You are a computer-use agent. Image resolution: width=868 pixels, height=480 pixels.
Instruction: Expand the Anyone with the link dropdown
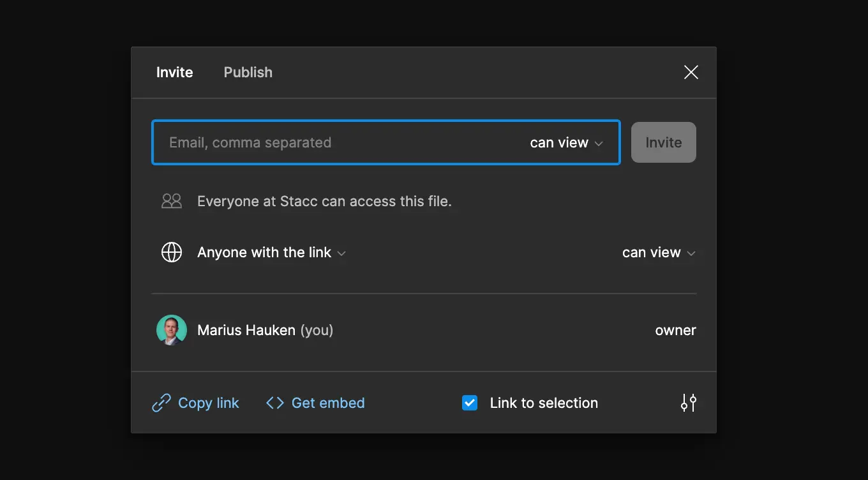[x=271, y=252]
